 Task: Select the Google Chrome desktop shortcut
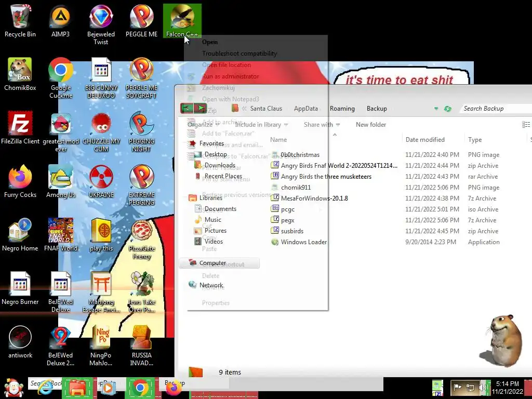[x=60, y=78]
